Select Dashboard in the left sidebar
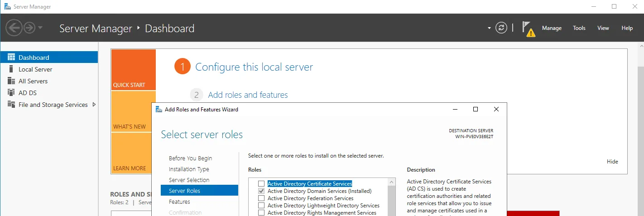 click(x=49, y=58)
